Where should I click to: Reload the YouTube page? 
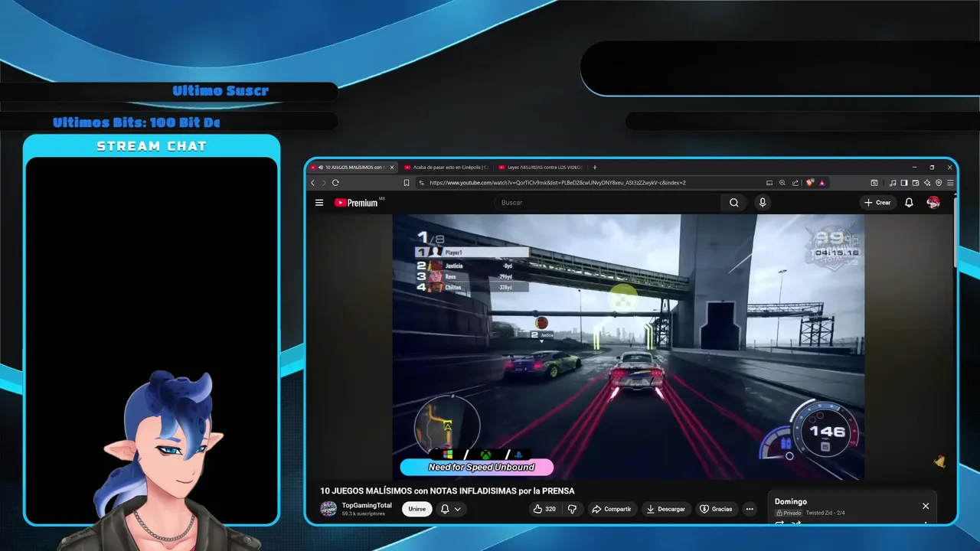335,183
